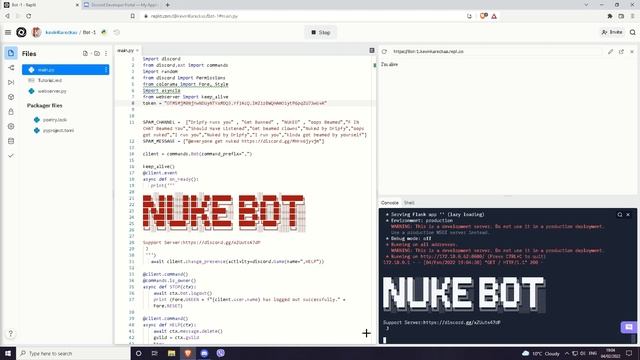Clear the console output
This screenshot has height=360, width=640.
[628, 214]
